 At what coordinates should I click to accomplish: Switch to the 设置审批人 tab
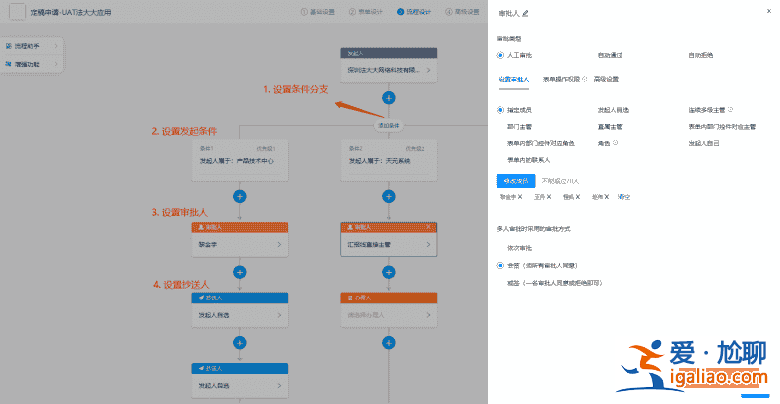514,79
